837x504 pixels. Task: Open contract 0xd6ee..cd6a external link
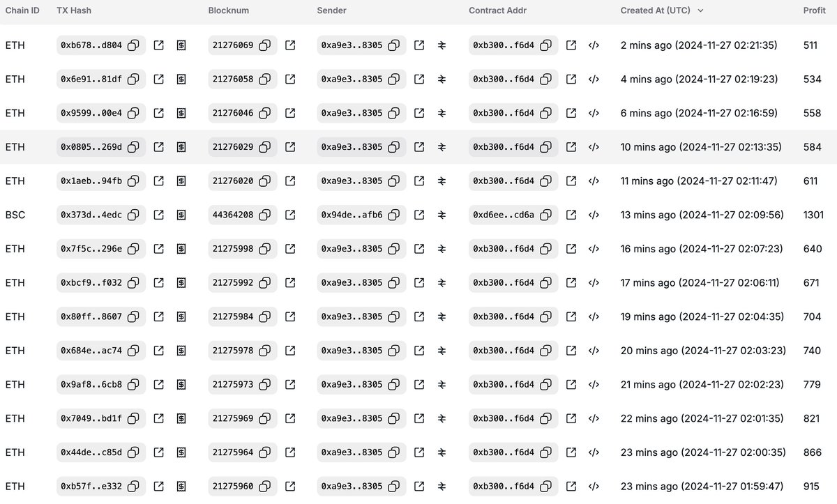point(571,215)
